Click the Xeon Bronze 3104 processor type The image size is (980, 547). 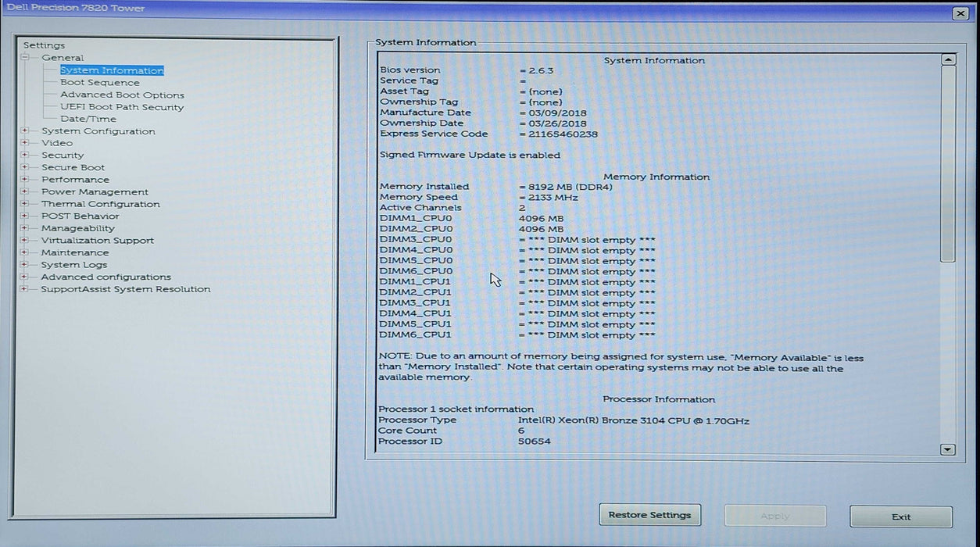(x=634, y=420)
